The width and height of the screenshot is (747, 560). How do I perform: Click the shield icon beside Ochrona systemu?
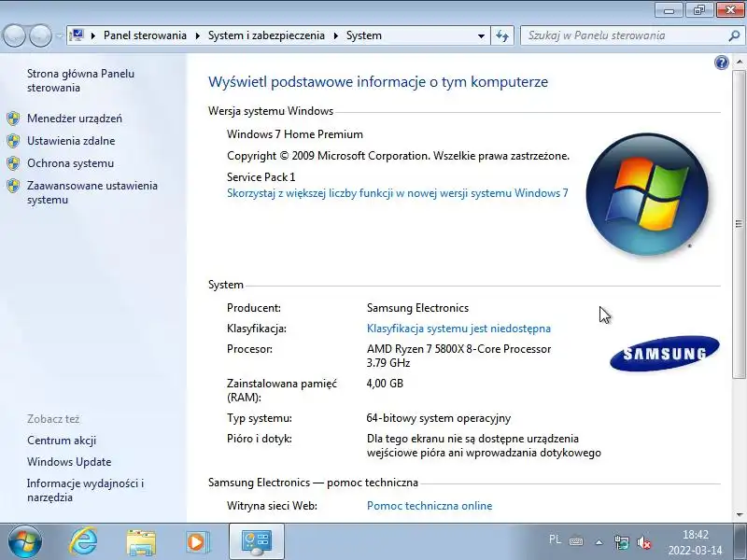coord(13,162)
